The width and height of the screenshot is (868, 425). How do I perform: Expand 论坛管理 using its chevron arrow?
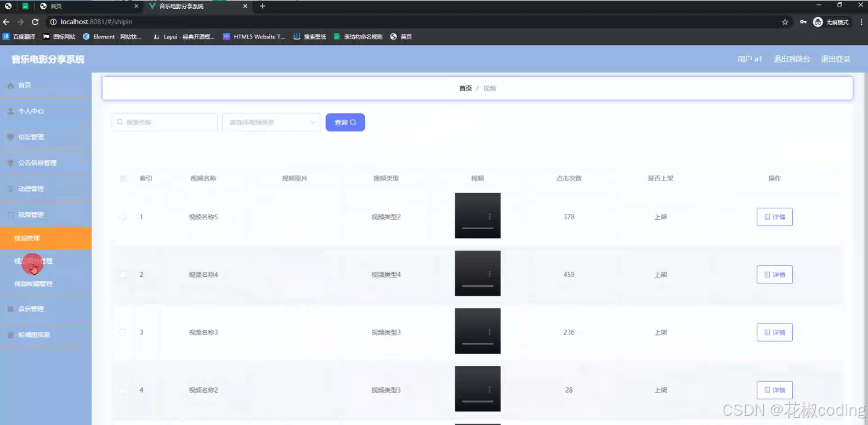point(81,137)
